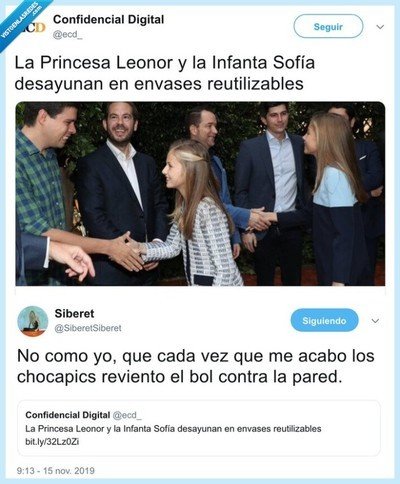Open the quoted tweet's @ecd_ handle
Image resolution: width=400 pixels, height=484 pixels.
127,415
